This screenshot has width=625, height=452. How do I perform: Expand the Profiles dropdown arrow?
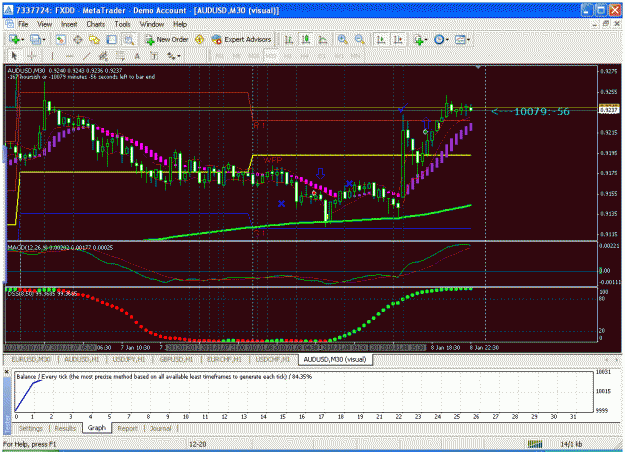pyautogui.click(x=44, y=39)
